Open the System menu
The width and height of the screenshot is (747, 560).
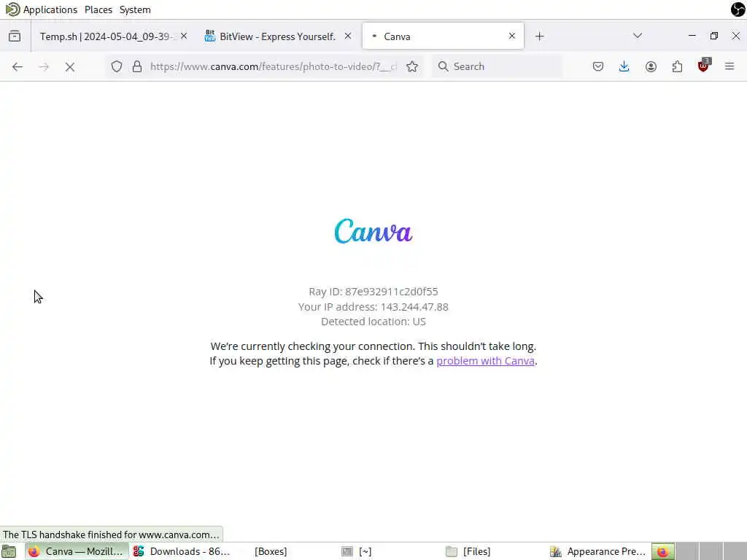coord(135,9)
